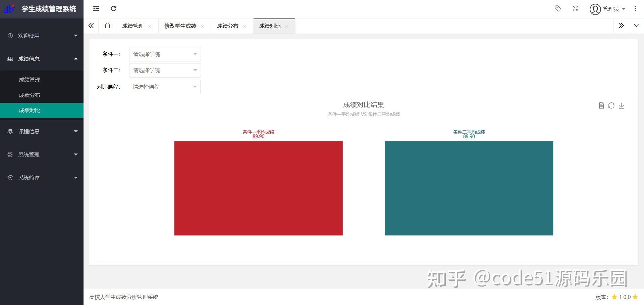Collapse the 成绩信息 section chevron

76,59
